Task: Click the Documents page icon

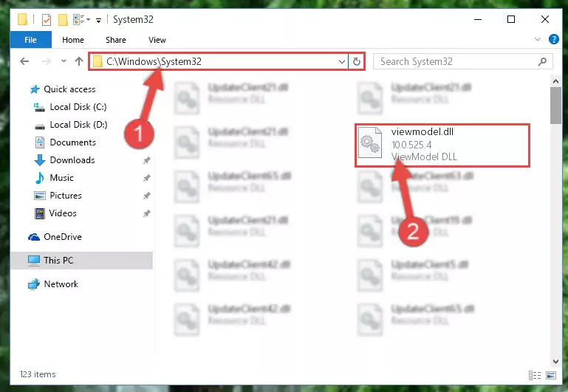Action: [x=40, y=142]
